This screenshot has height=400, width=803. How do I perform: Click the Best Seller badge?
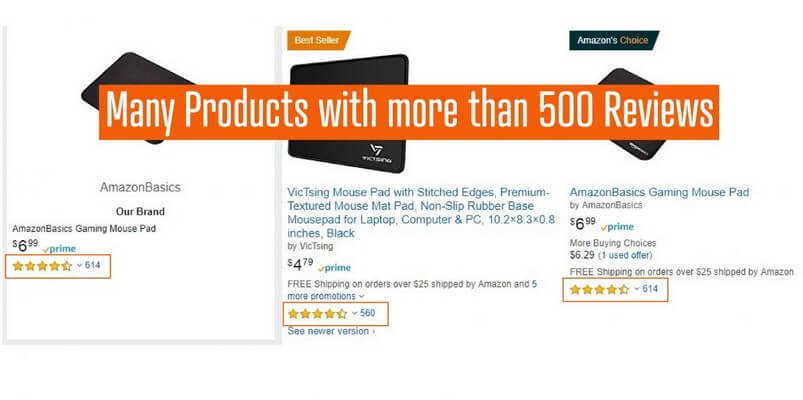point(319,40)
